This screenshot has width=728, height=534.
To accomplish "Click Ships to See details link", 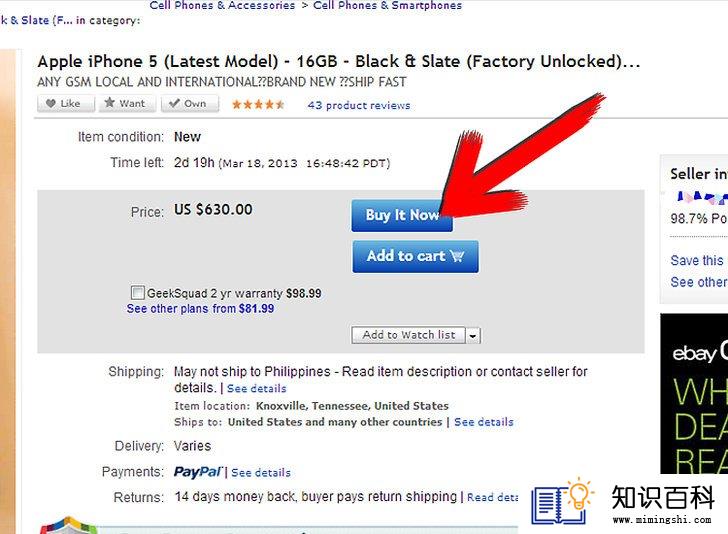I will [x=484, y=422].
